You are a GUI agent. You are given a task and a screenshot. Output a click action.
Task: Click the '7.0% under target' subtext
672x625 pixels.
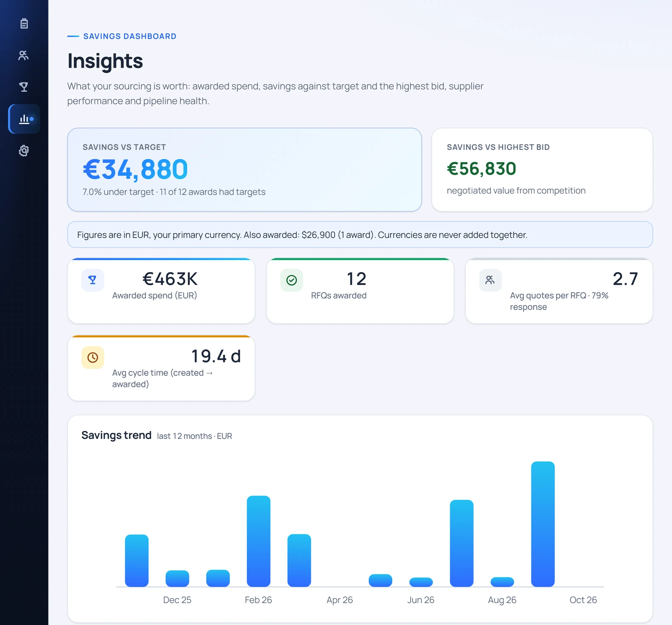tap(118, 192)
